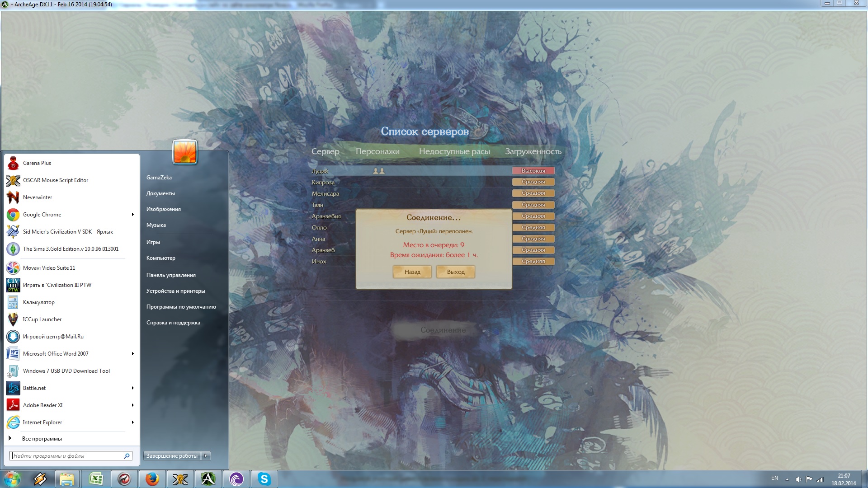Click Средняя load badge for Кипроза
The height and width of the screenshot is (488, 868).
tap(533, 182)
